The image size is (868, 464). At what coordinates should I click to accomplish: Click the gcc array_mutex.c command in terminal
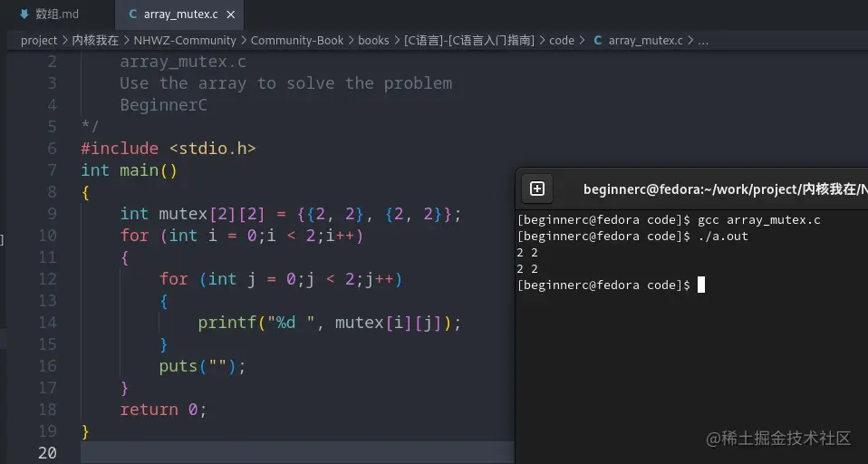coord(759,220)
